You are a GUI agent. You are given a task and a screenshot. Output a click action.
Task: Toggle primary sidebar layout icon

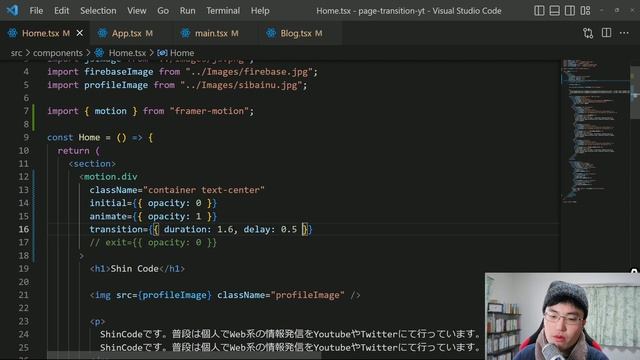(539, 11)
